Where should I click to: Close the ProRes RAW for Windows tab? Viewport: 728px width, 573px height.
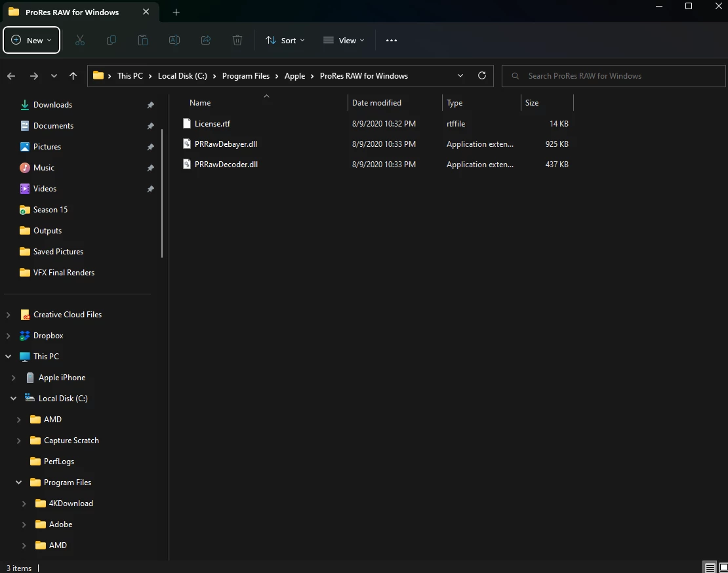pos(146,12)
